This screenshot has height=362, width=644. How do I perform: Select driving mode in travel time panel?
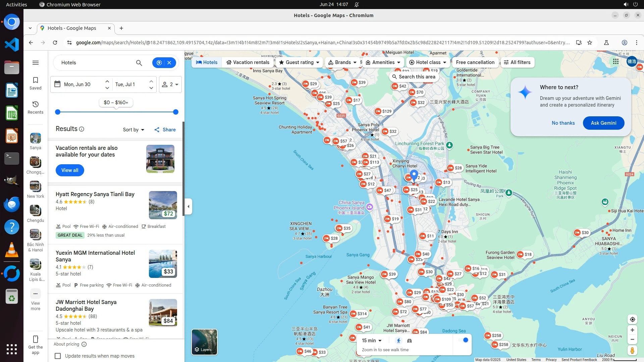tap(410, 341)
